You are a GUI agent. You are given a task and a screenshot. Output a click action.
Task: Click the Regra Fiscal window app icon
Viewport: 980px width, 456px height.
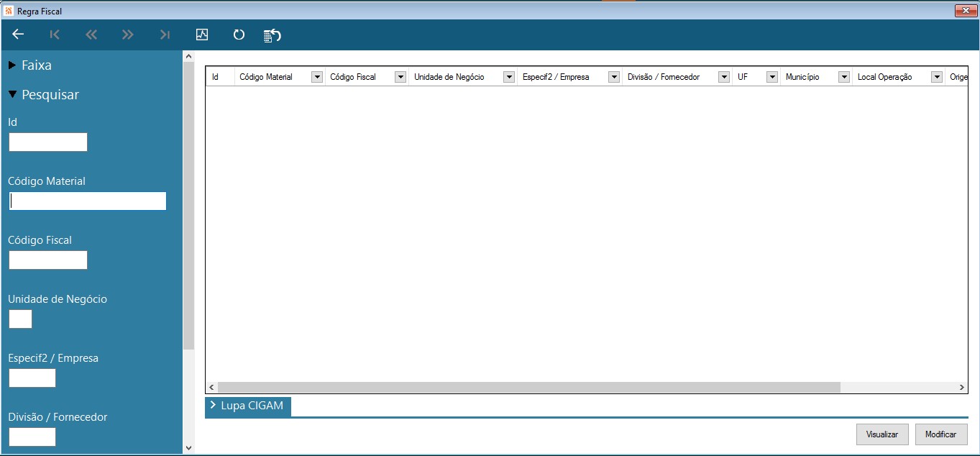click(x=9, y=11)
